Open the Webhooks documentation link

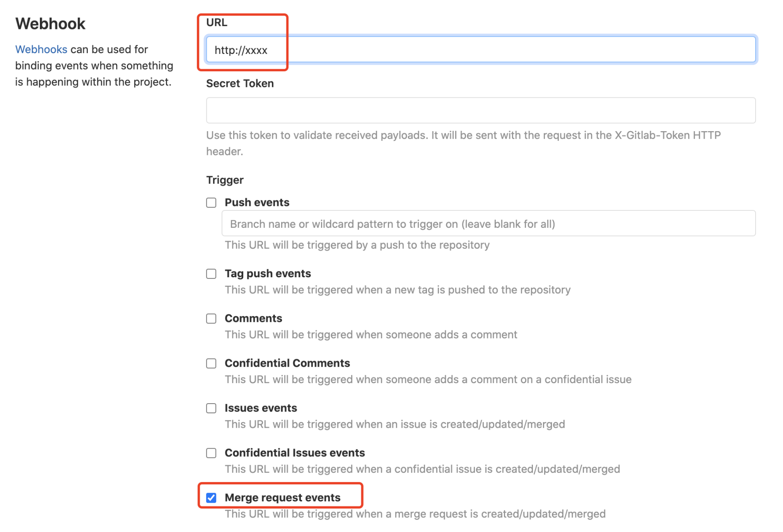pyautogui.click(x=41, y=49)
